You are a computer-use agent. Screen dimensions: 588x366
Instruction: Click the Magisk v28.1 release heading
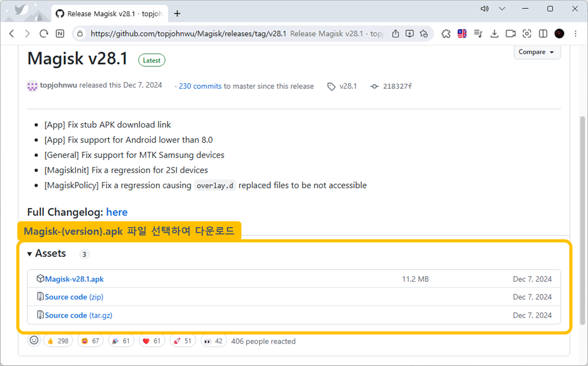pyautogui.click(x=77, y=59)
